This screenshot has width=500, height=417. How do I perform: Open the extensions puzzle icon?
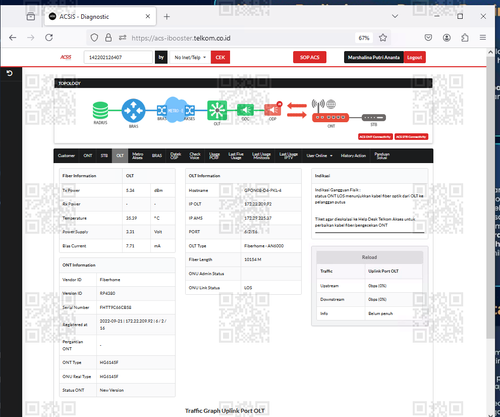pos(465,38)
